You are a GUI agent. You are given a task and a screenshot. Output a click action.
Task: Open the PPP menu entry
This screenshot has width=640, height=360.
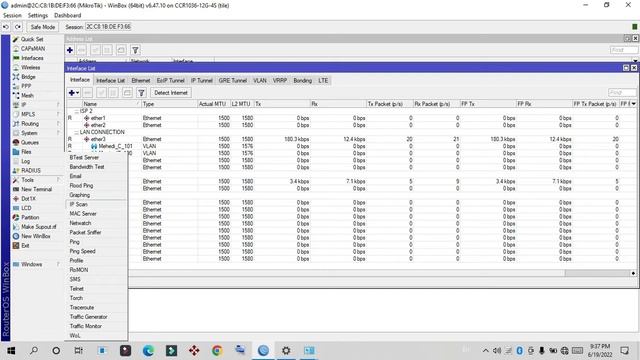click(x=26, y=86)
